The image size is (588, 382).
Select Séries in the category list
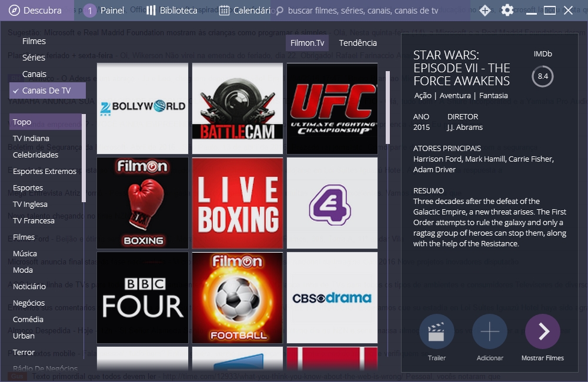(34, 58)
